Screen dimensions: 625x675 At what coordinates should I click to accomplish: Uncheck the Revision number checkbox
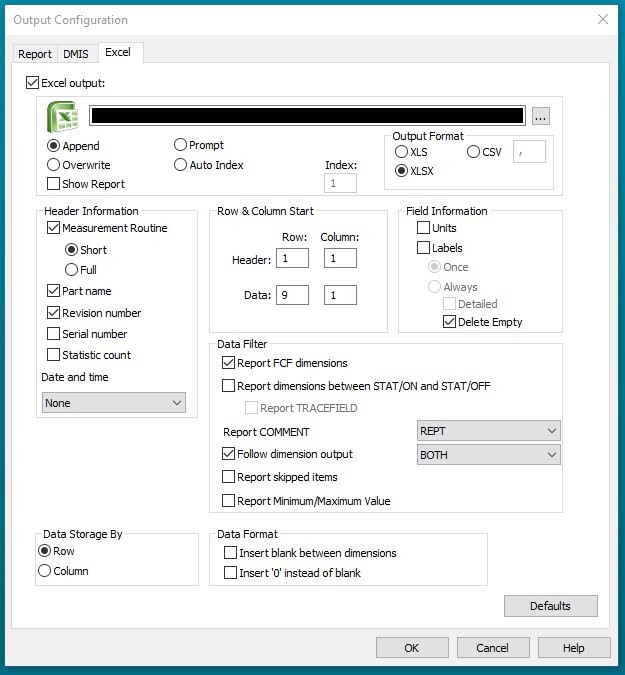(x=53, y=313)
